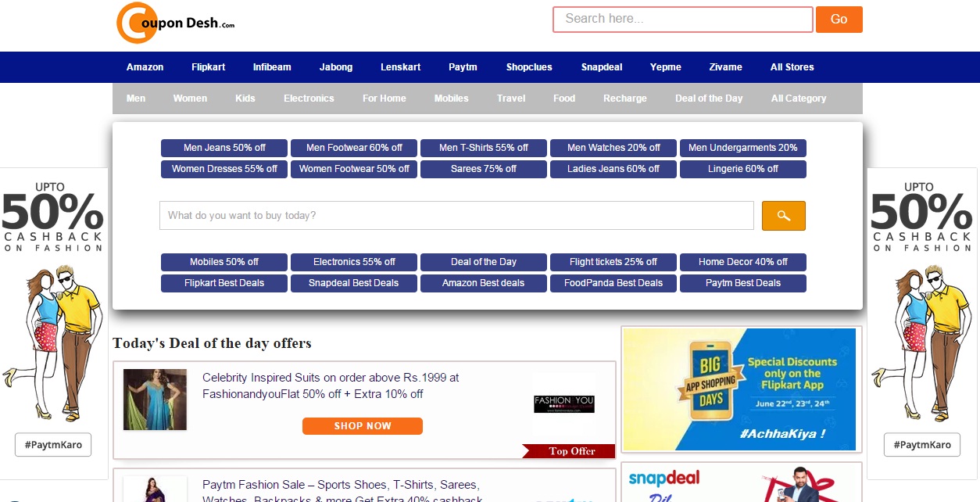Image resolution: width=980 pixels, height=502 pixels.
Task: Open Paytm store coupons
Action: (463, 67)
